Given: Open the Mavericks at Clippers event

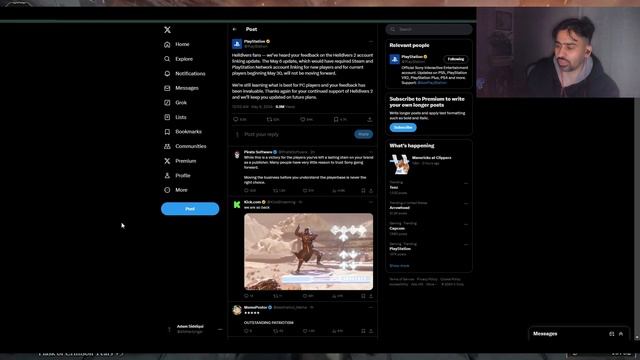Looking at the screenshot, I should tap(429, 163).
